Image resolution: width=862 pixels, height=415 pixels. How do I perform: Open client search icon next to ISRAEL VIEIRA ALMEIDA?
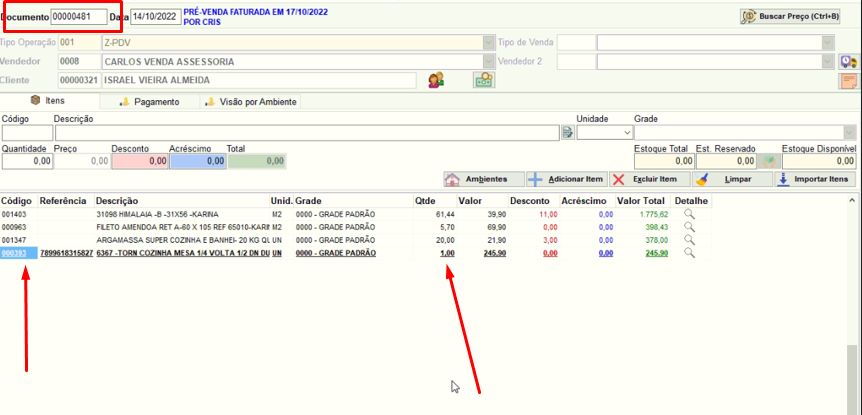click(436, 80)
